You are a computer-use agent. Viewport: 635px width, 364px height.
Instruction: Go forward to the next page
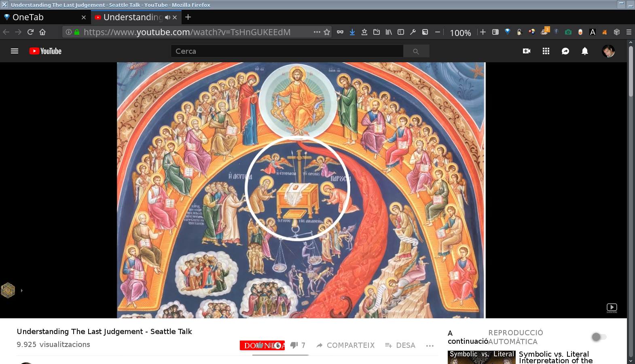(18, 32)
